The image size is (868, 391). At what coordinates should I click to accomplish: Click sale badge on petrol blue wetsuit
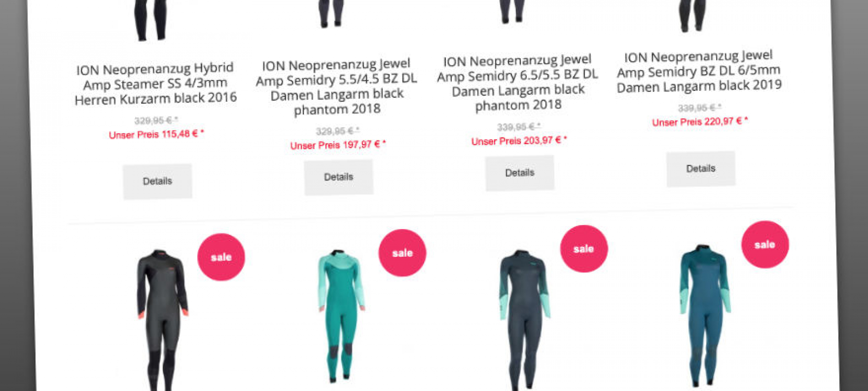765,245
